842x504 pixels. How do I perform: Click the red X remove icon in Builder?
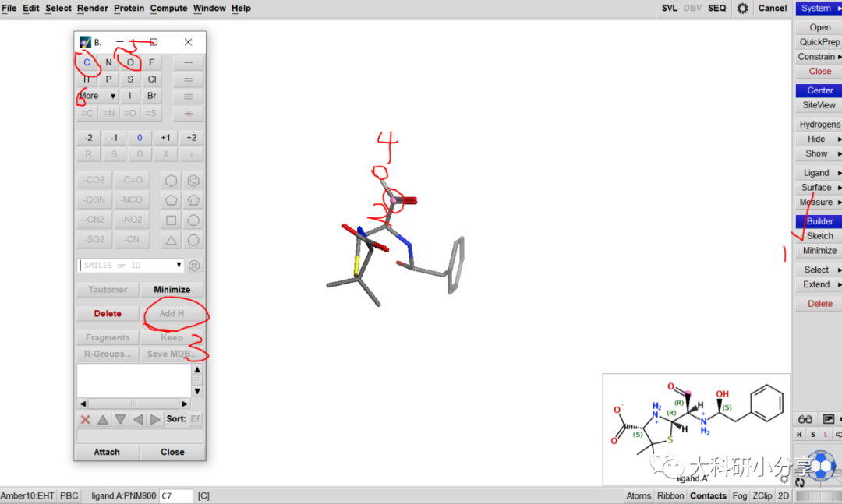[85, 419]
